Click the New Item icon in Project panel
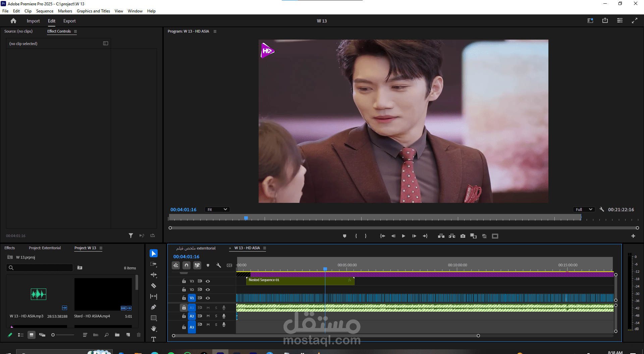644x354 pixels. click(128, 335)
